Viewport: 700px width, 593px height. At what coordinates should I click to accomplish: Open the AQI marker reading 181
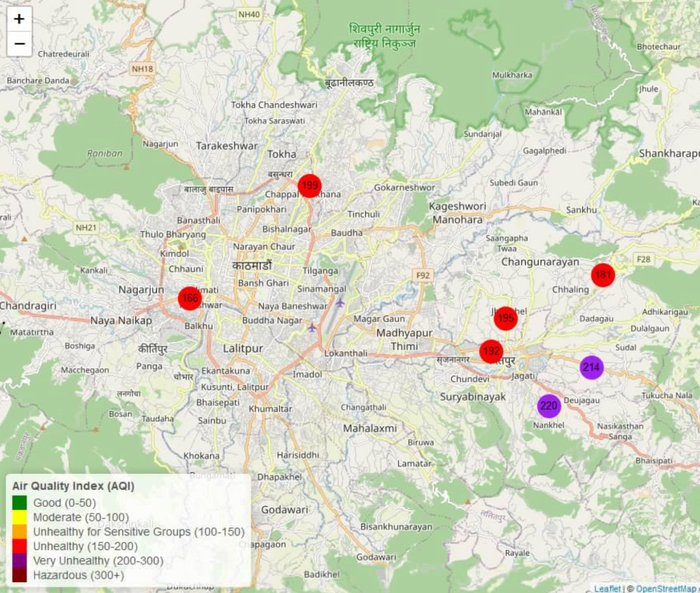click(x=603, y=275)
